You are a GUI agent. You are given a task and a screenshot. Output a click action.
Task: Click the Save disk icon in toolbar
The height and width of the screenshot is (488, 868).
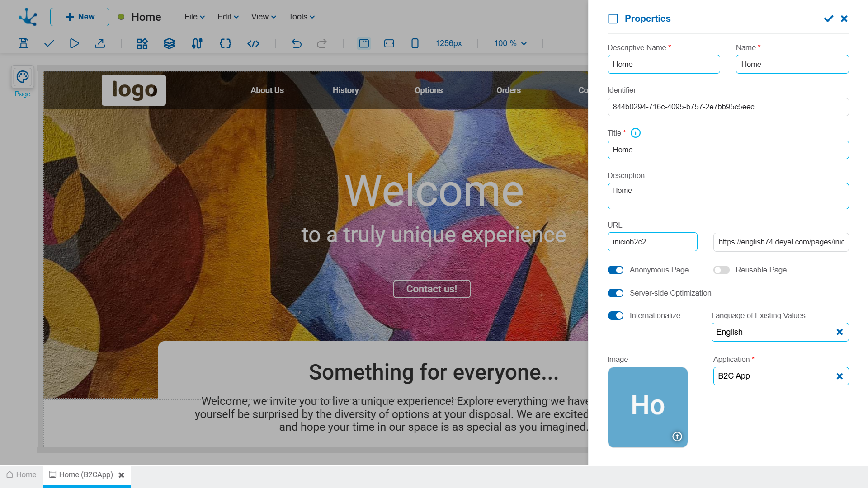tap(24, 43)
